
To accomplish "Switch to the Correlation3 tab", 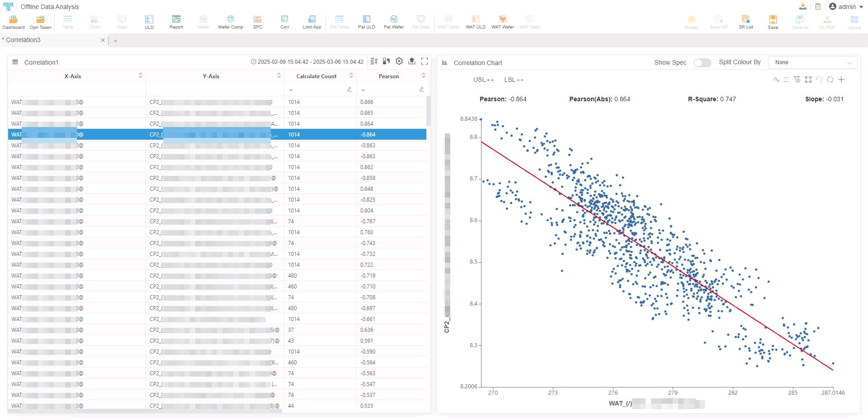I will pos(24,40).
